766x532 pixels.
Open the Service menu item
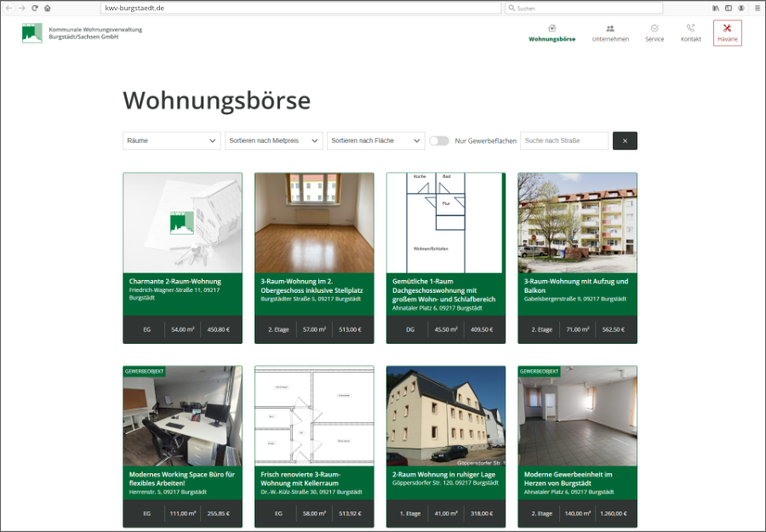tap(655, 33)
